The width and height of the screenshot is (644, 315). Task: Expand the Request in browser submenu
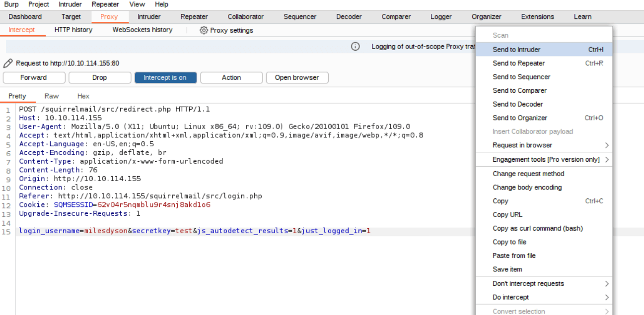[x=606, y=145]
